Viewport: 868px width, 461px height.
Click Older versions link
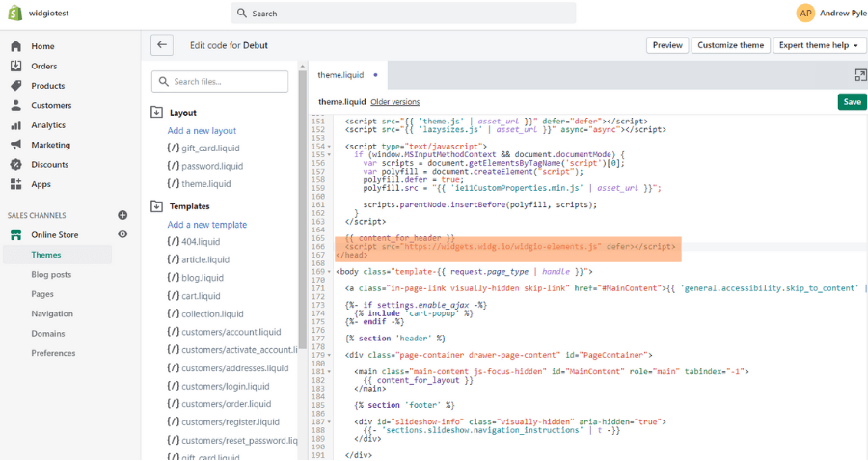[x=394, y=102]
